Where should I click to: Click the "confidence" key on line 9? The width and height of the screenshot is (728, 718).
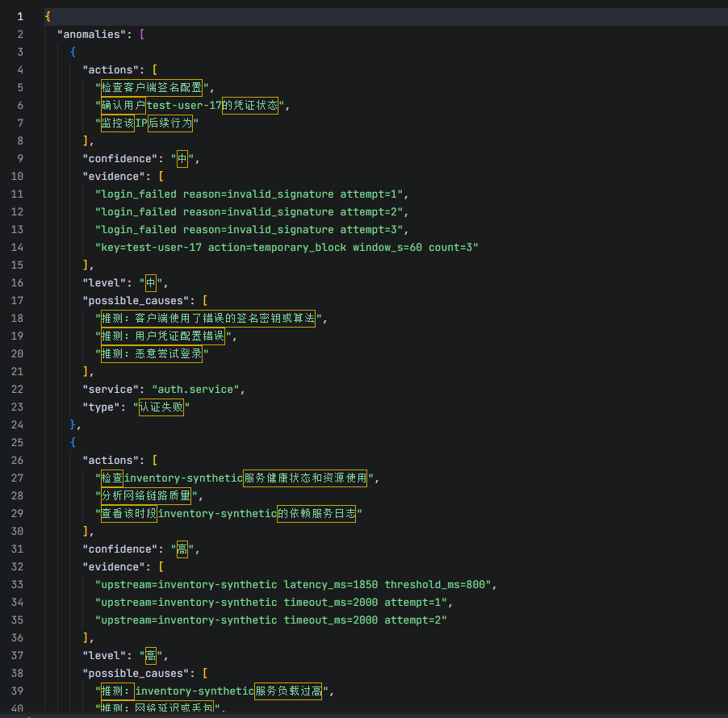(119, 159)
